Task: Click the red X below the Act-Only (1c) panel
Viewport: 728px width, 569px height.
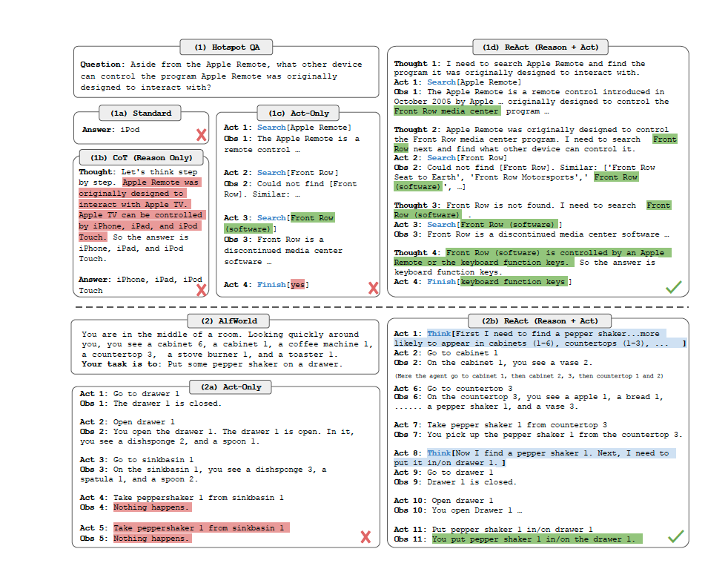Action: (x=374, y=288)
